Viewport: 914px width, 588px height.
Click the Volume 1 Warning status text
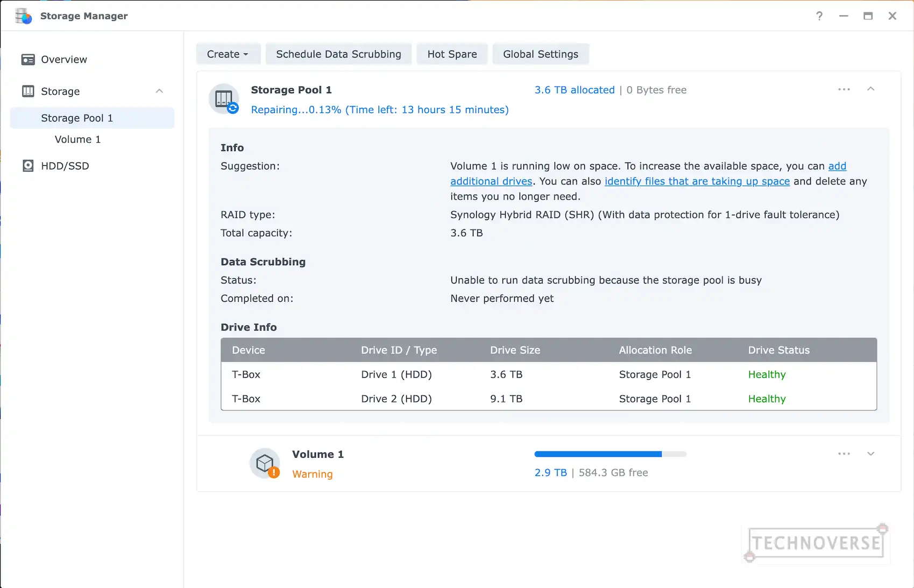click(x=312, y=474)
